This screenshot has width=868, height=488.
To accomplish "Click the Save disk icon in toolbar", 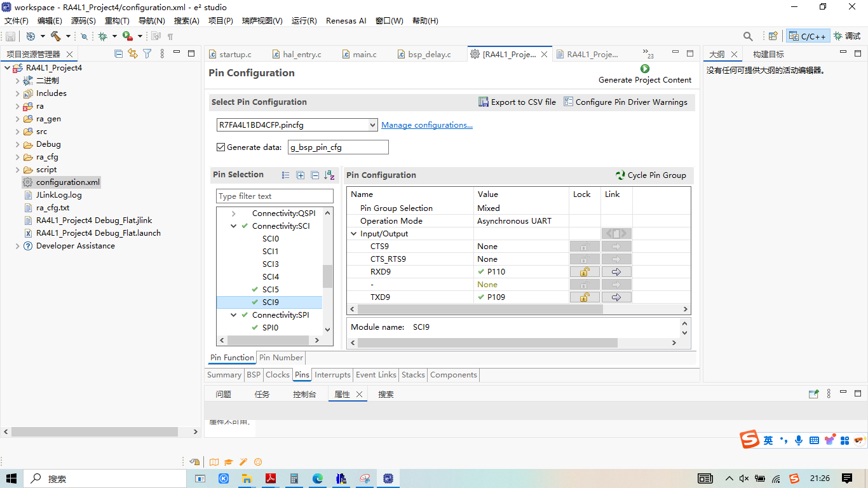I will click(x=10, y=36).
